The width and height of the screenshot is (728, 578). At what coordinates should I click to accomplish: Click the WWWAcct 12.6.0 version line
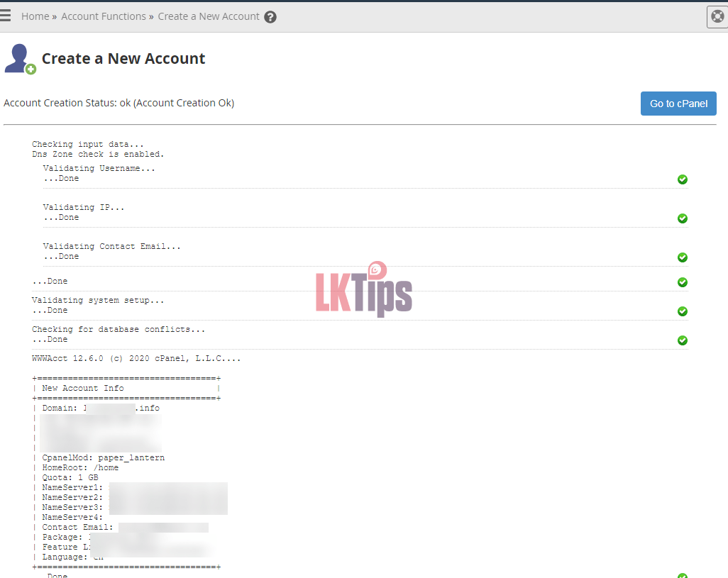tap(136, 359)
